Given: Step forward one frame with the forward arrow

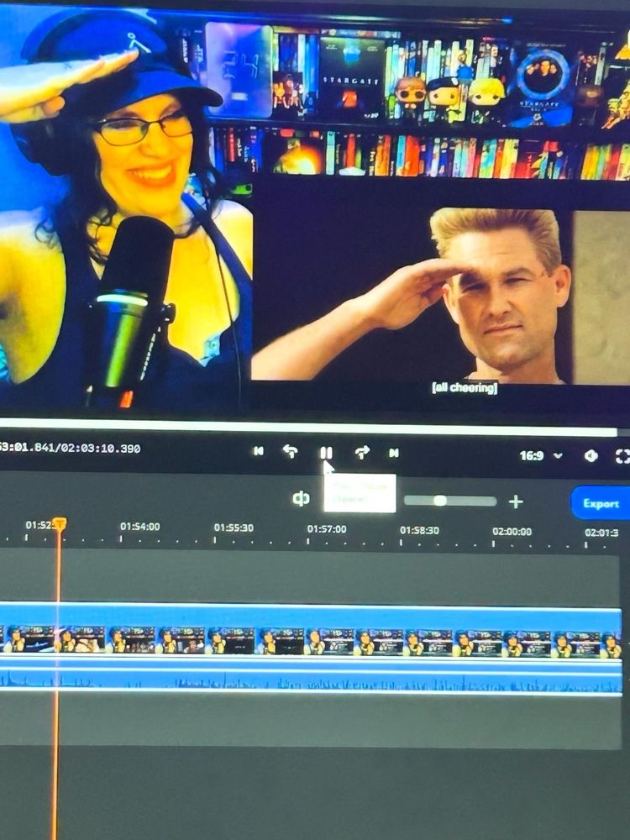Looking at the screenshot, I should tap(362, 453).
